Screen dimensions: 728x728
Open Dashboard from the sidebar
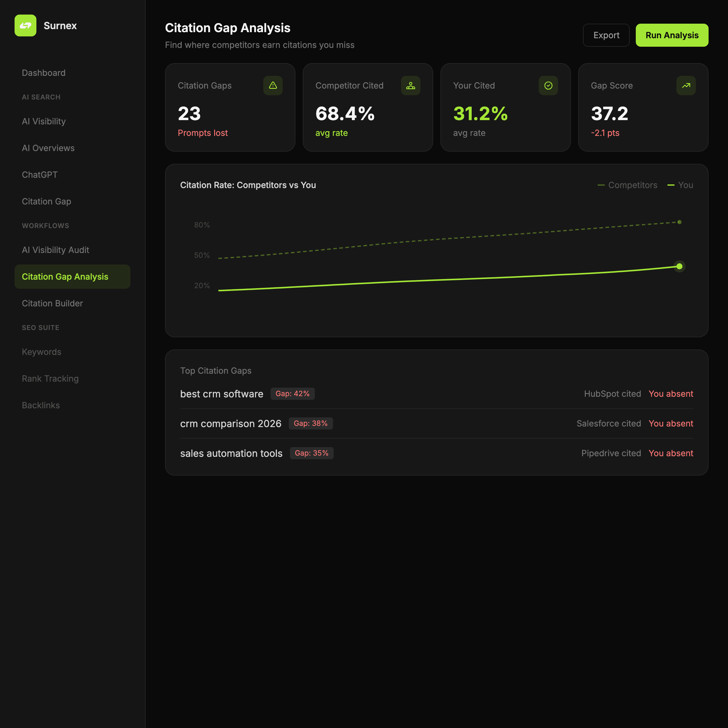[x=44, y=73]
